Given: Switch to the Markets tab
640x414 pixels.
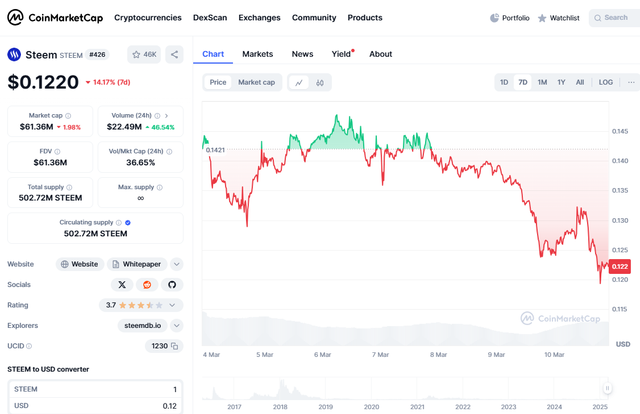Looking at the screenshot, I should coord(258,54).
